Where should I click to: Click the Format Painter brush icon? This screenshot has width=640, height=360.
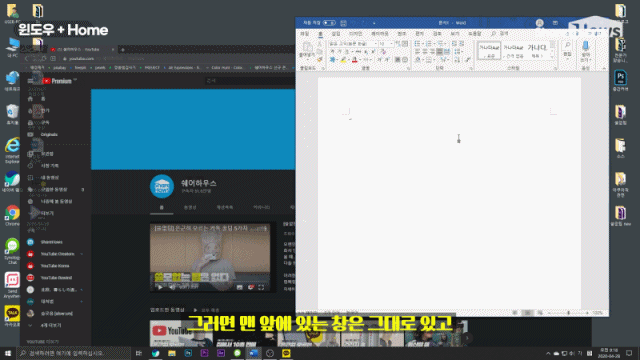coord(320,60)
